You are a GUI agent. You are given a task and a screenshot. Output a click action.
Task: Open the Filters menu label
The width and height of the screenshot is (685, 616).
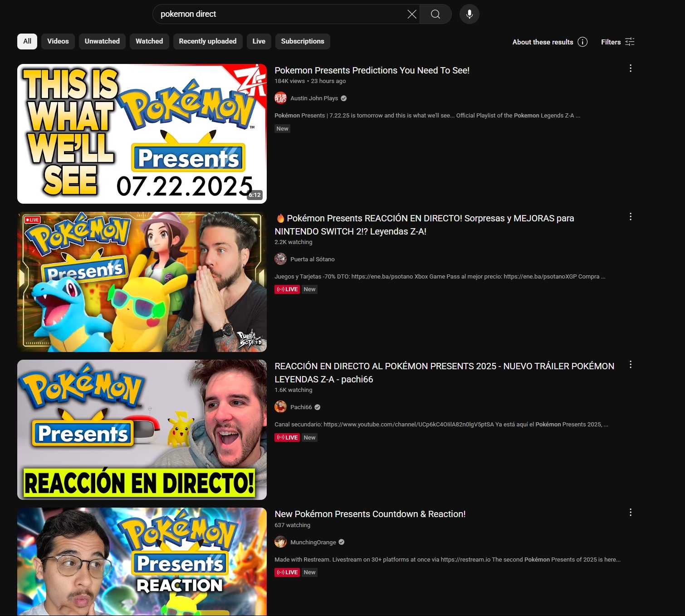tap(611, 42)
